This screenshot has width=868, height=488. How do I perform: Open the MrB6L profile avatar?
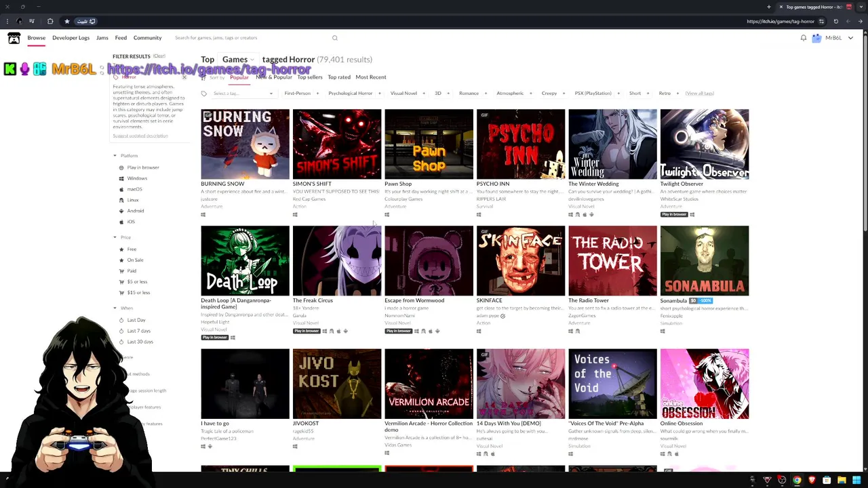816,38
